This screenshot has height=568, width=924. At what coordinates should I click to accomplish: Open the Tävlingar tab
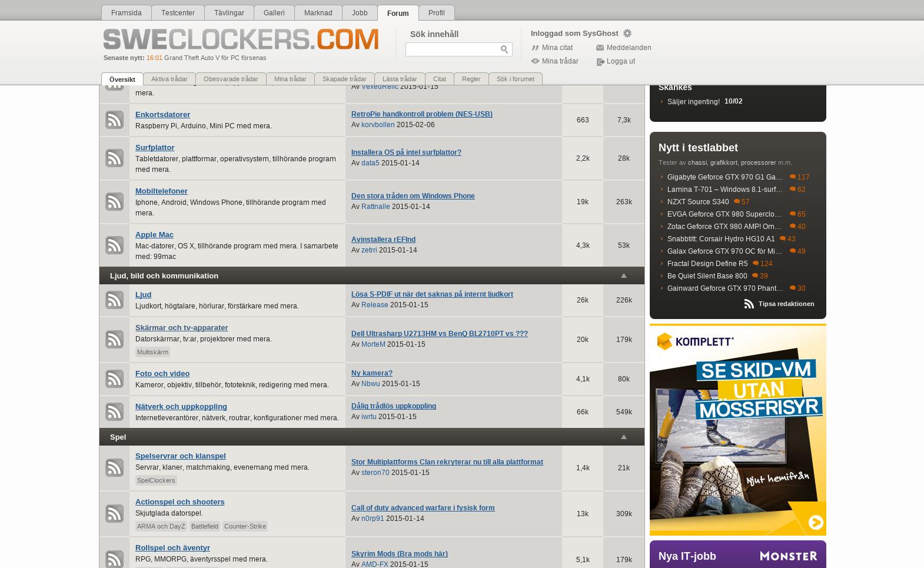tap(229, 13)
